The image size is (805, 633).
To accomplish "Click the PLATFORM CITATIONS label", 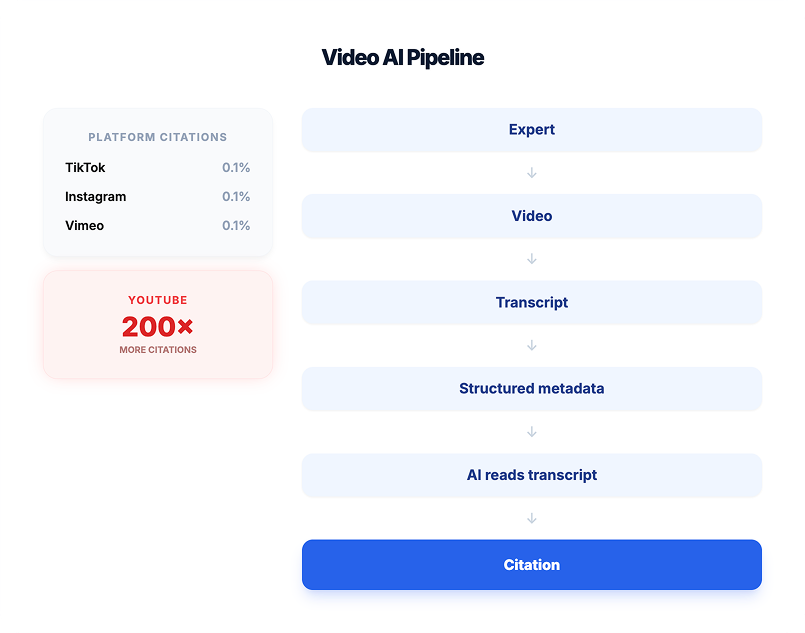I will pos(158,137).
